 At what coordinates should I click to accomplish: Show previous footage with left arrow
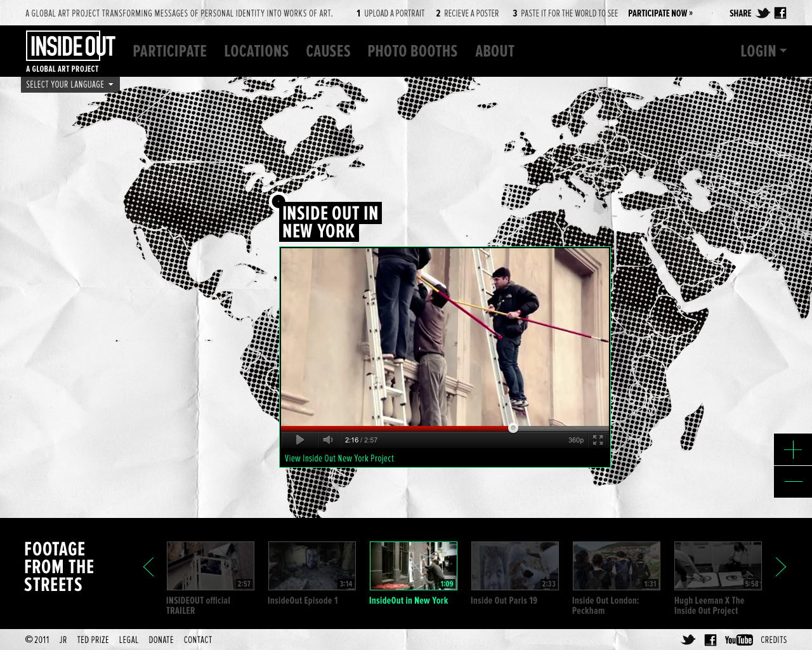tap(148, 567)
